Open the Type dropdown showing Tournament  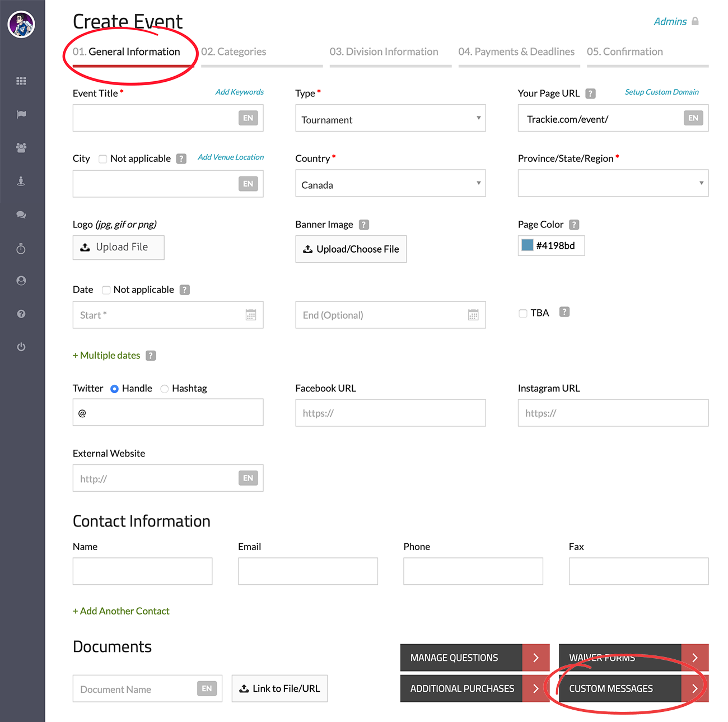pos(390,119)
